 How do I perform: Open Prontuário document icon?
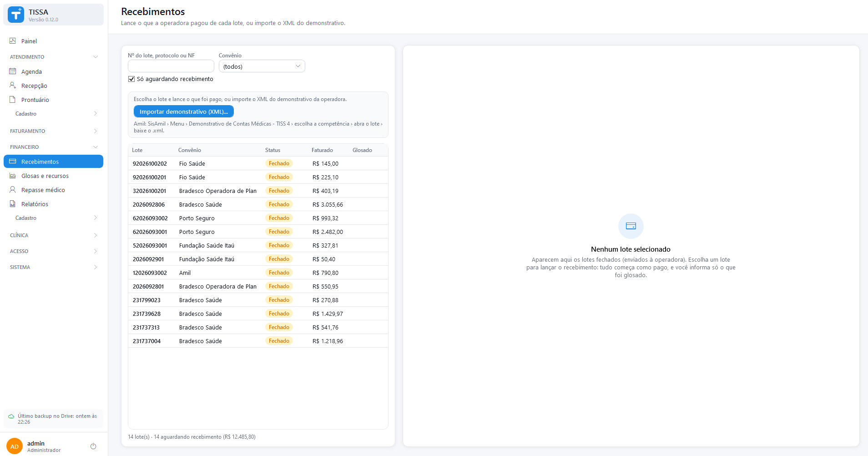pos(13,100)
